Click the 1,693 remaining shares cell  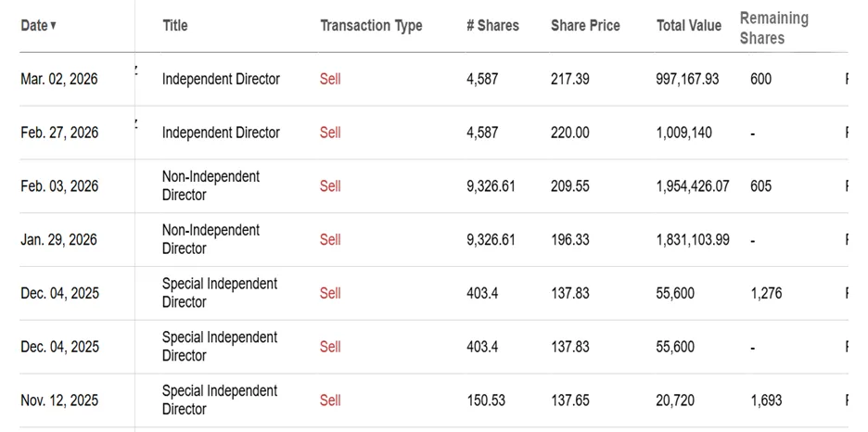click(x=766, y=400)
